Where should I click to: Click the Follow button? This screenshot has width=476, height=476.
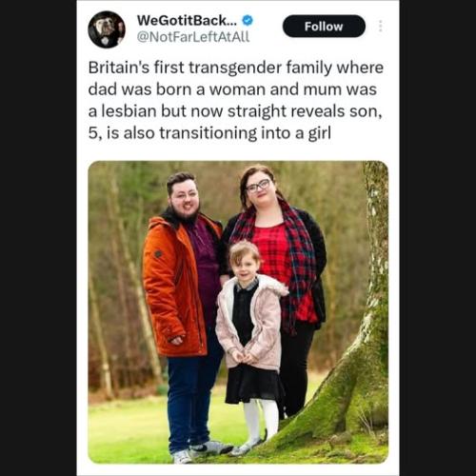pos(324,27)
